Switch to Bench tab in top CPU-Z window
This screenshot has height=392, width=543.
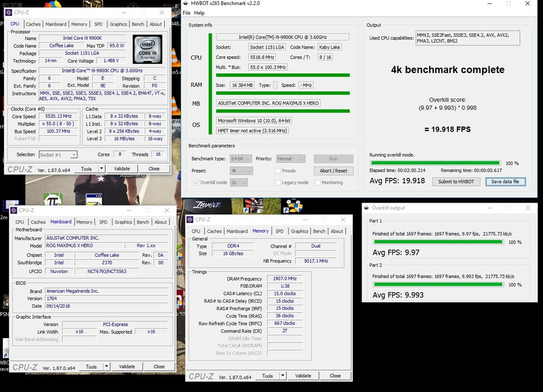138,24
